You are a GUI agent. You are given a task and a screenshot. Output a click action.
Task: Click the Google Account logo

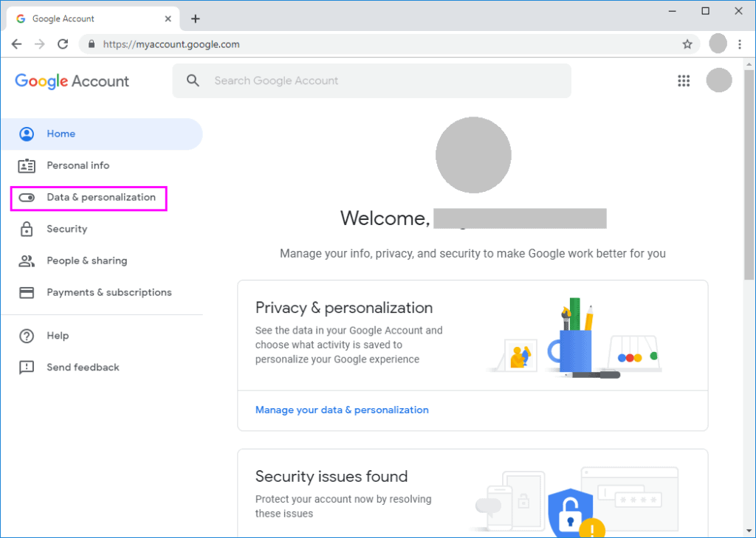72,81
